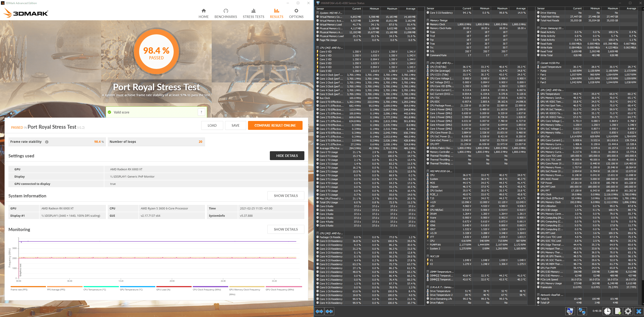Image resolution: width=644 pixels, height=317 pixels.
Task: Click the HWiNFO vertical scrollbar
Action: coord(643,156)
